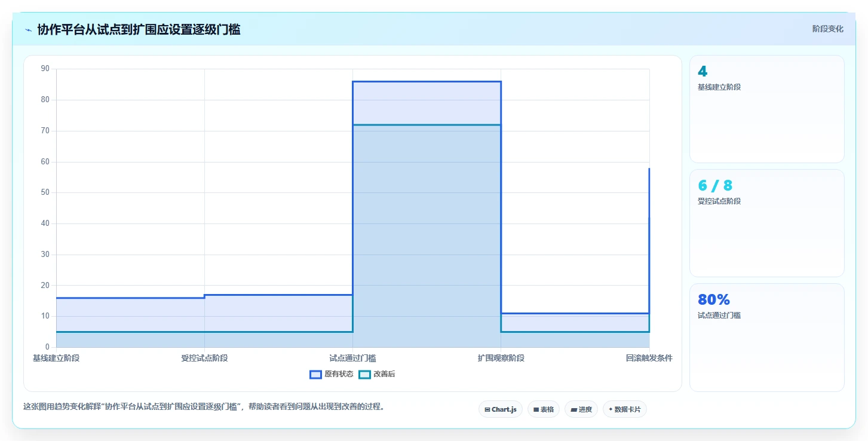Select the 数据卡片 tag
The image size is (868, 441).
pos(624,409)
